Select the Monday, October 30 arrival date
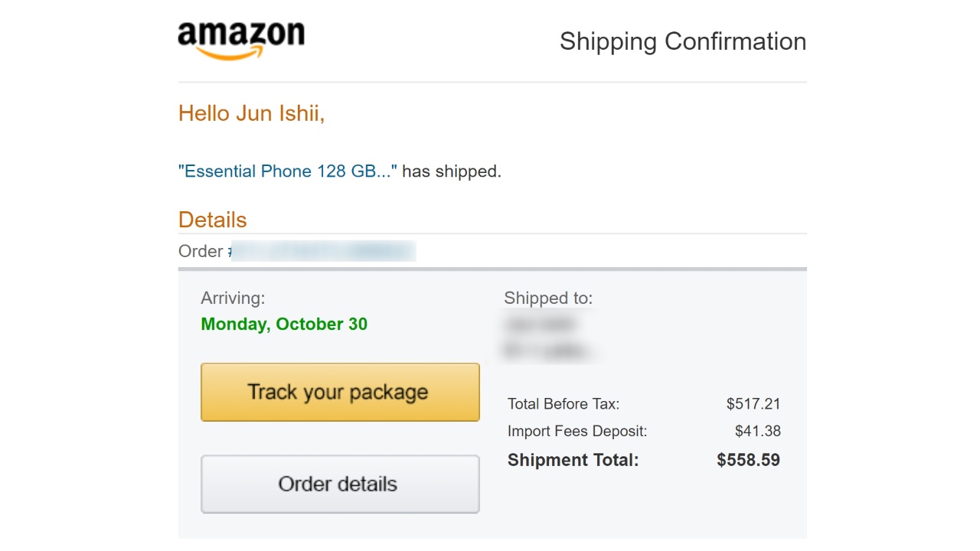Image resolution: width=980 pixels, height=551 pixels. click(x=284, y=324)
